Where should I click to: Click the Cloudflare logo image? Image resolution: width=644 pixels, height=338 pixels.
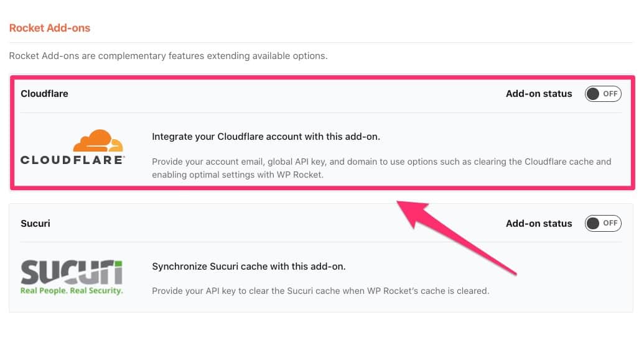click(72, 147)
